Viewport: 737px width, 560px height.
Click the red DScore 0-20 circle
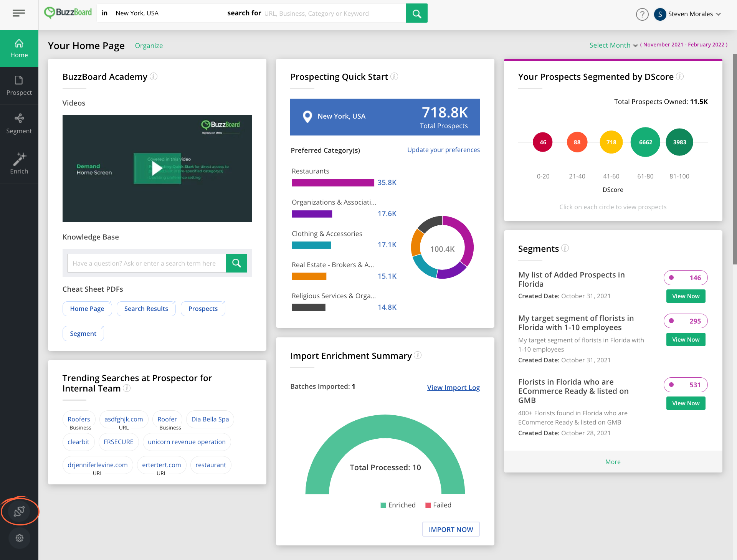pyautogui.click(x=543, y=142)
